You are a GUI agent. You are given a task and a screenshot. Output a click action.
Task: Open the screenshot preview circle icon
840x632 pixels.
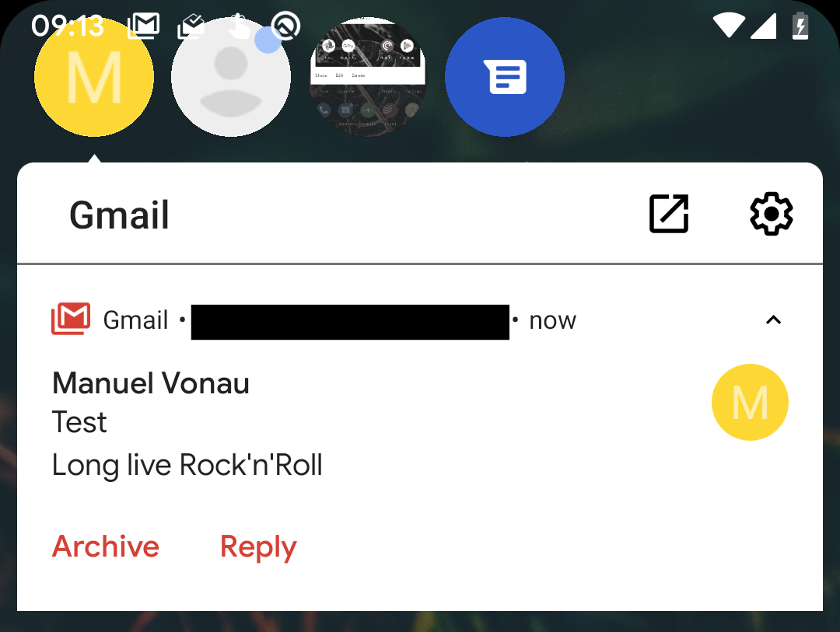click(x=367, y=76)
